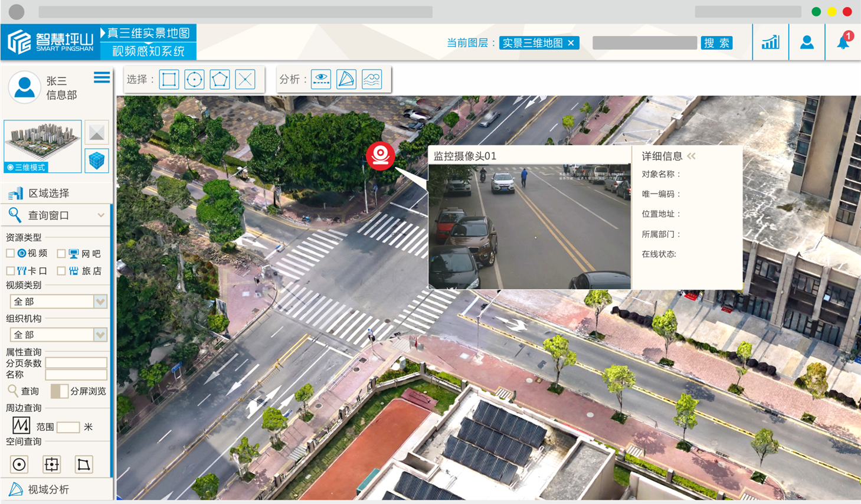Click the 监控摄像头01 video feed
Screen dimensions: 861x504
(x=529, y=227)
